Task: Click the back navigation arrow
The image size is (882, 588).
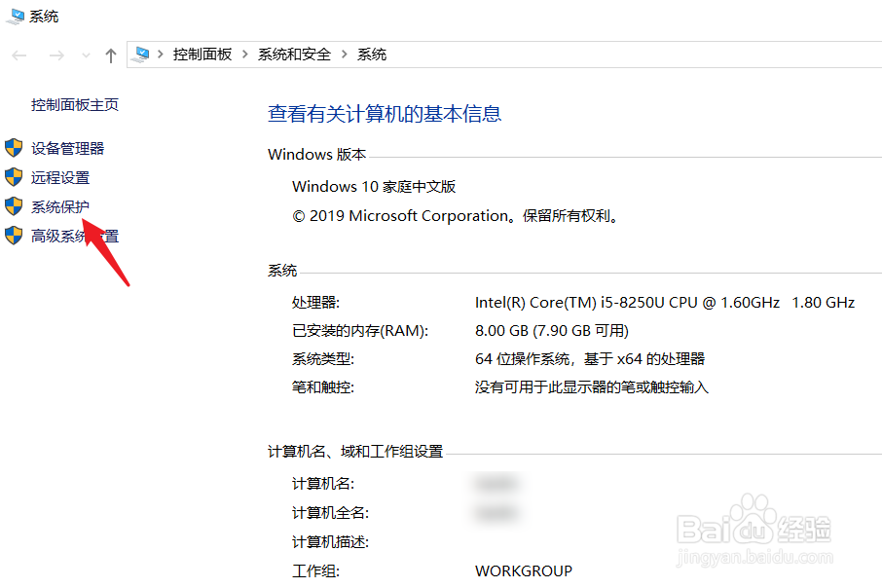Action: [18, 55]
